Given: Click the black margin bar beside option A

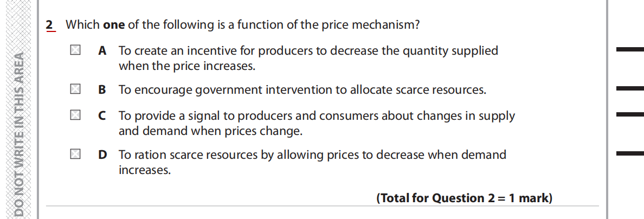Looking at the screenshot, I should click(630, 50).
